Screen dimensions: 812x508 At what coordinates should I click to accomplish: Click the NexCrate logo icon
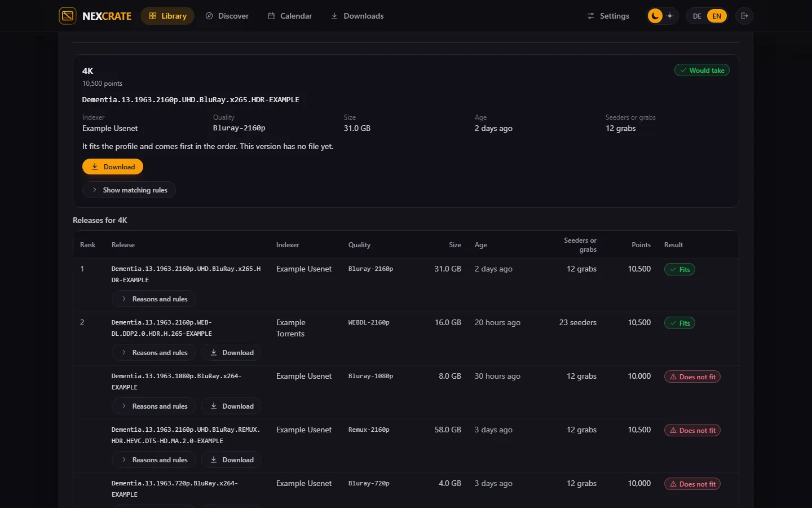tap(68, 16)
